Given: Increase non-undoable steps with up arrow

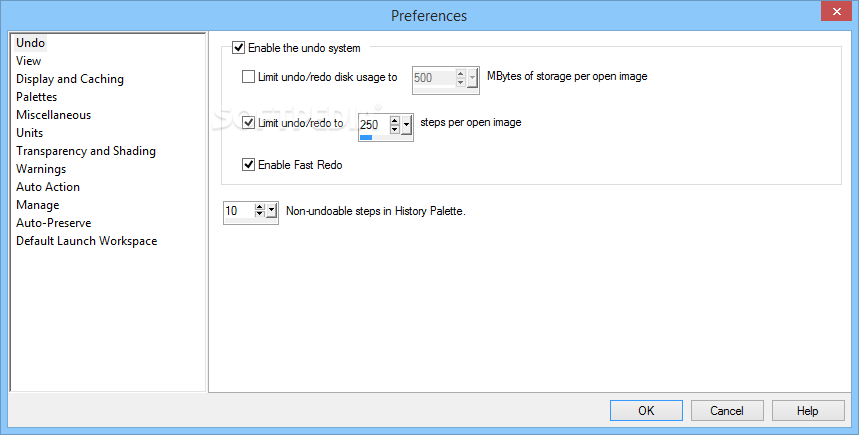Looking at the screenshot, I should coord(260,207).
